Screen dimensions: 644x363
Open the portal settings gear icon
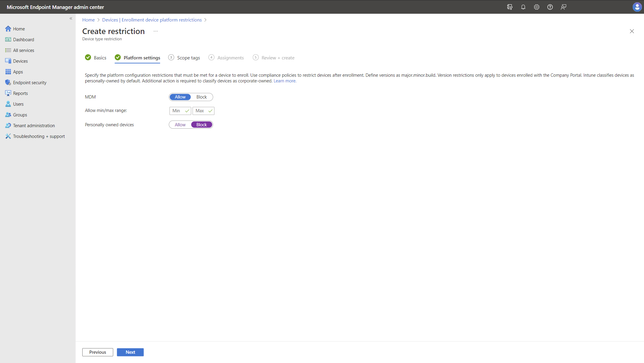tap(536, 7)
